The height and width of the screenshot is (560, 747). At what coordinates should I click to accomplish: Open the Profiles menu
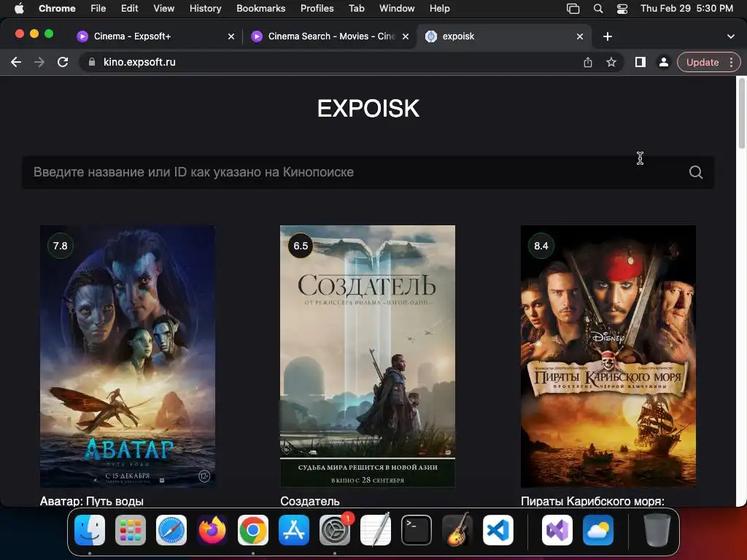(x=317, y=8)
